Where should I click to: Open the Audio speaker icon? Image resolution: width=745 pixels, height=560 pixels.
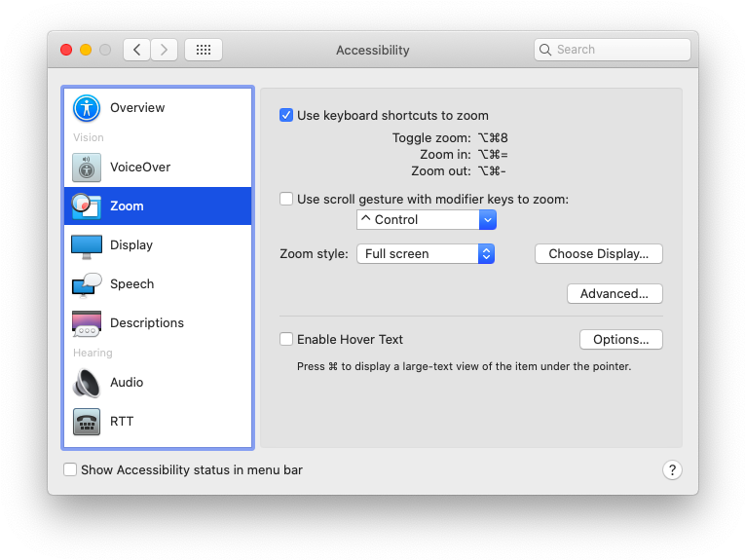click(87, 383)
